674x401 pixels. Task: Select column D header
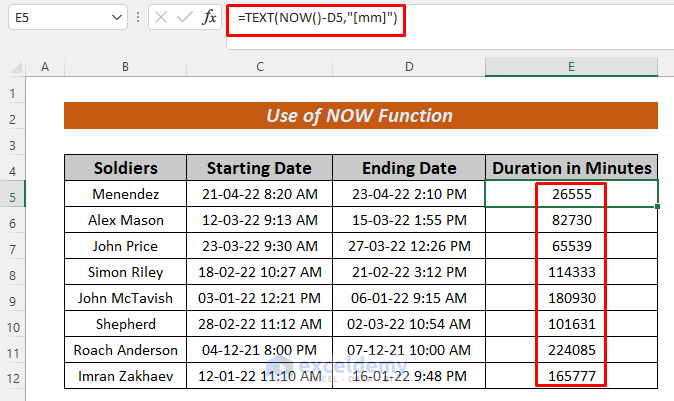409,67
